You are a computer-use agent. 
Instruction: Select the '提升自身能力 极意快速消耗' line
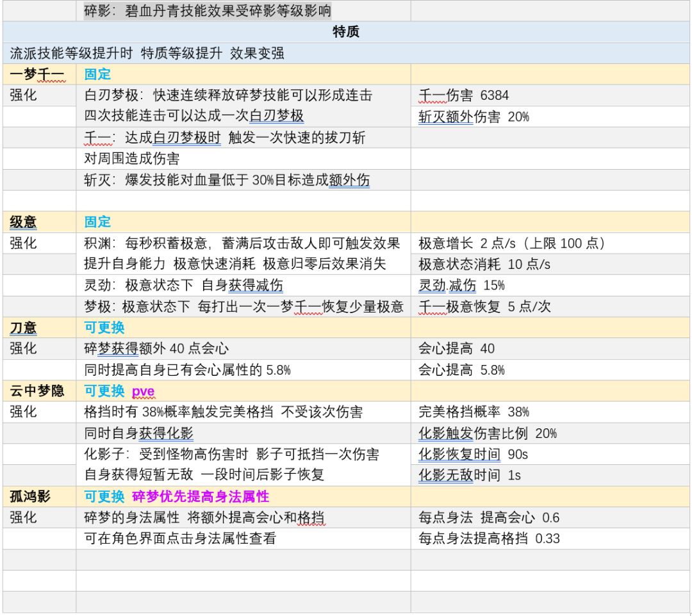[x=235, y=264]
